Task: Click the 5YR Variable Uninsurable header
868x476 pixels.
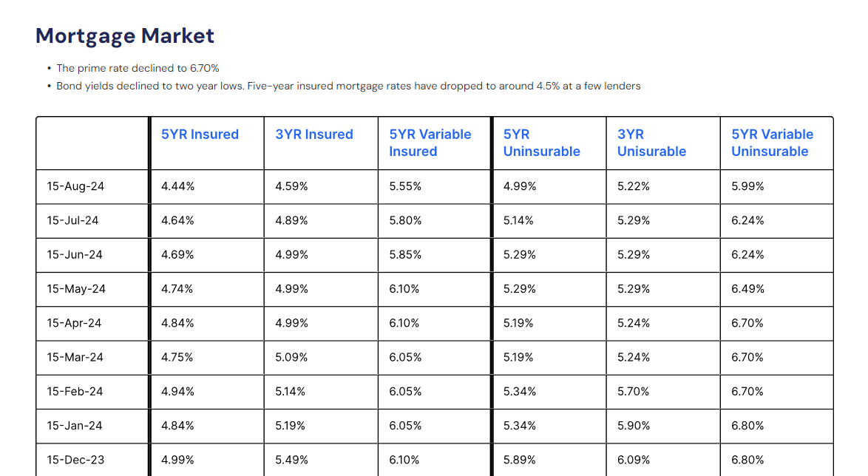Action: coord(773,143)
